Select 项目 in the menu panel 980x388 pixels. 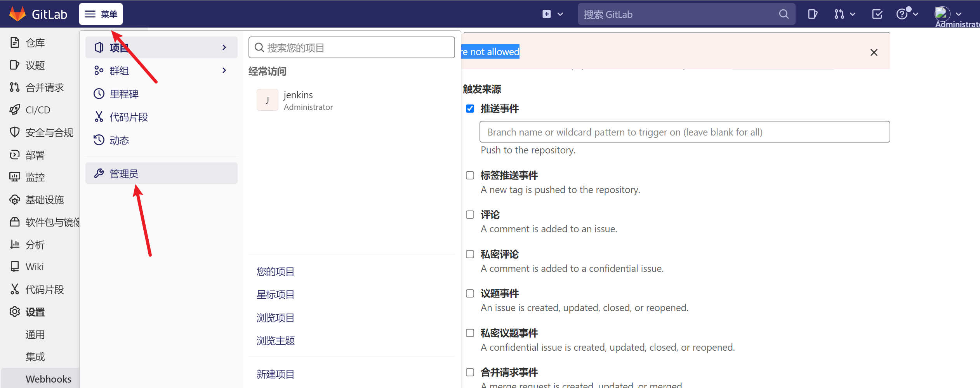161,47
